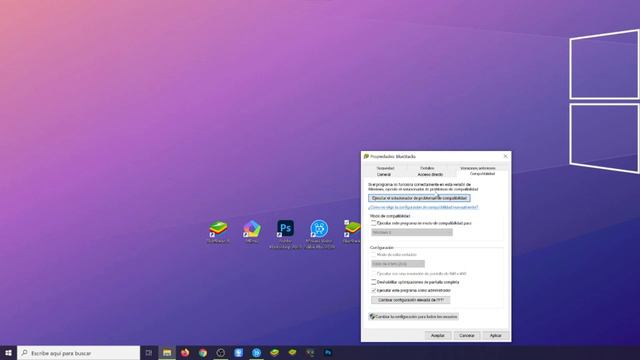
Task: Open the manual compatibility settings help link
Action: 423,207
